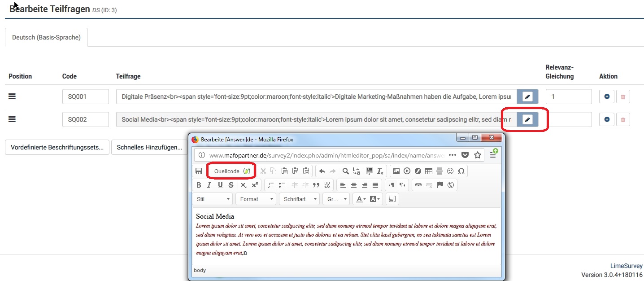This screenshot has width=644, height=281.
Task: Open the text color picker
Action: (x=360, y=199)
